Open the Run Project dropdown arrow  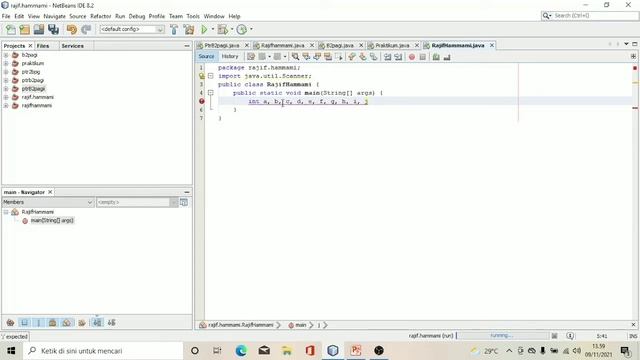(213, 29)
